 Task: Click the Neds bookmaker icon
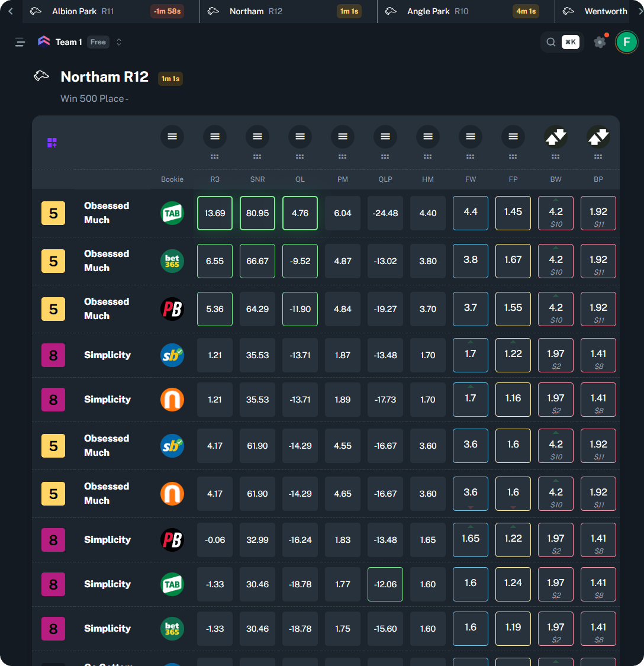pos(172,399)
